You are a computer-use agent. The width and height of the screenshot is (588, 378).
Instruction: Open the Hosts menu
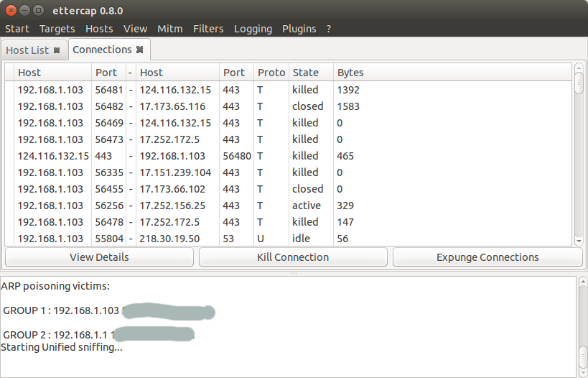(x=99, y=29)
